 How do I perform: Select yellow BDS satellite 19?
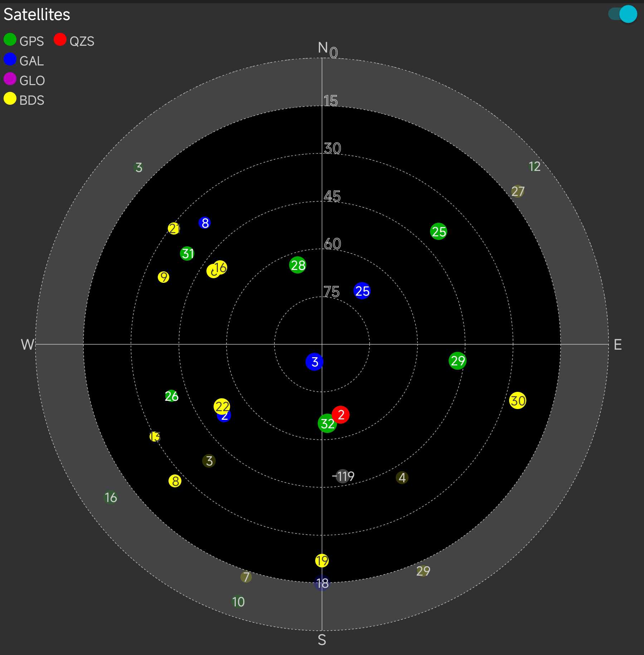click(x=322, y=561)
